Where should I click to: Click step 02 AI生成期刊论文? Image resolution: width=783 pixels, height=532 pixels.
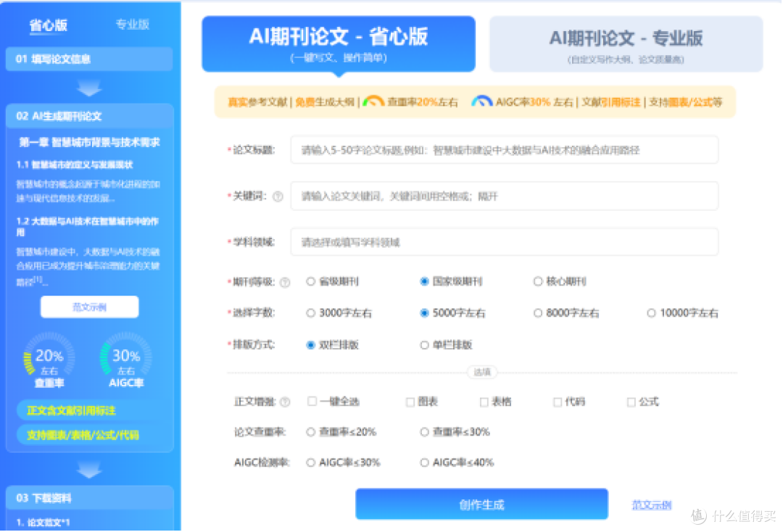89,116
